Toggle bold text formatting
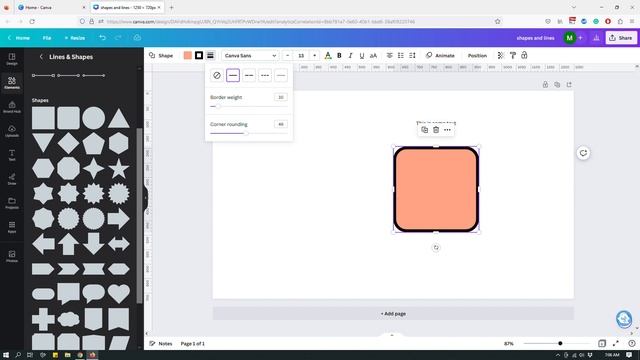Screen dimensions: 640x360 point(339,56)
